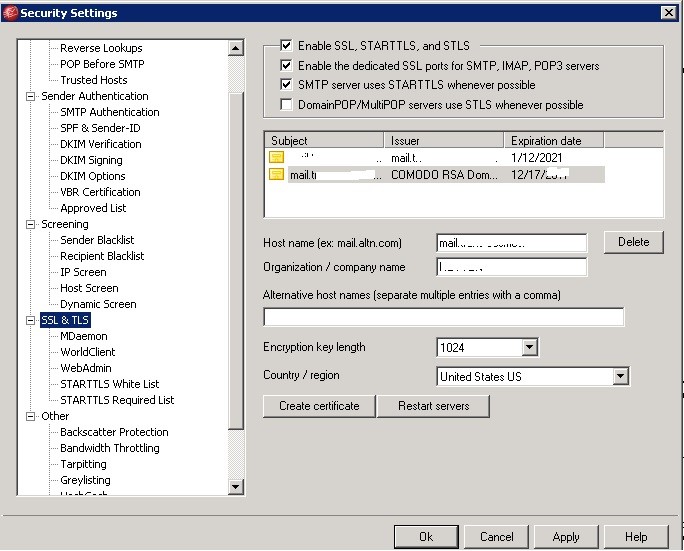The height and width of the screenshot is (551, 684).
Task: Open the Encryption key length dropdown
Action: click(529, 348)
